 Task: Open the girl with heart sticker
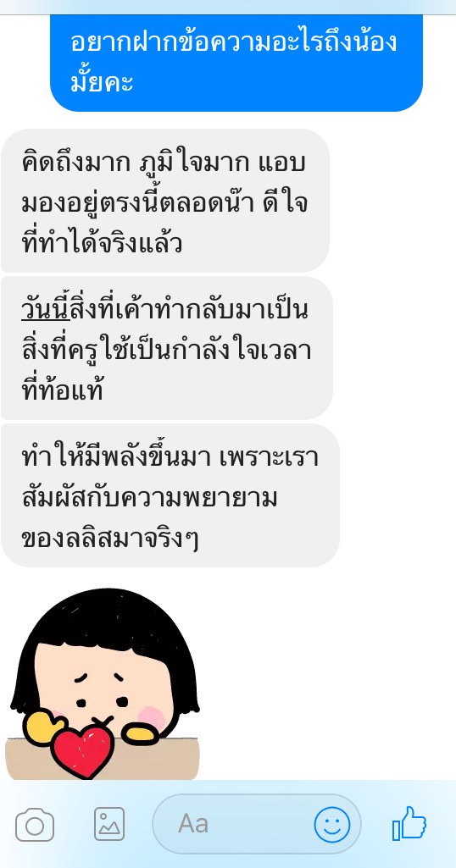tap(103, 683)
